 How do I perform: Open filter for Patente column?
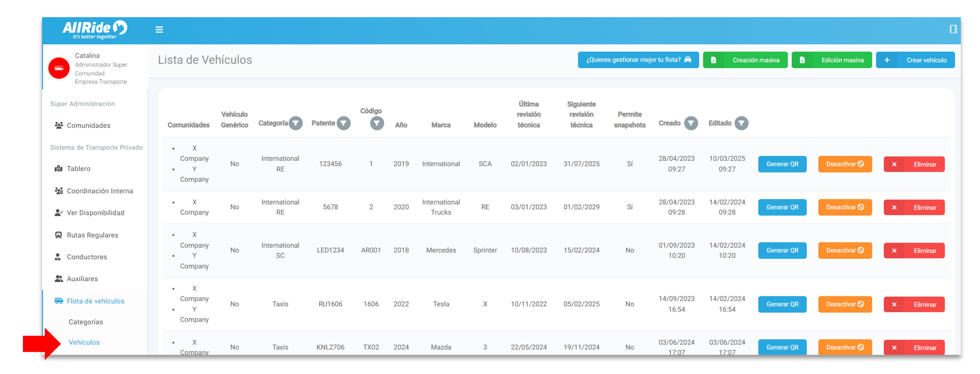point(343,123)
